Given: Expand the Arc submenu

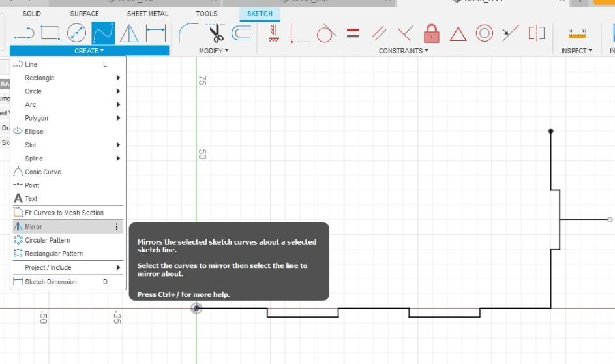Looking at the screenshot, I should (67, 105).
